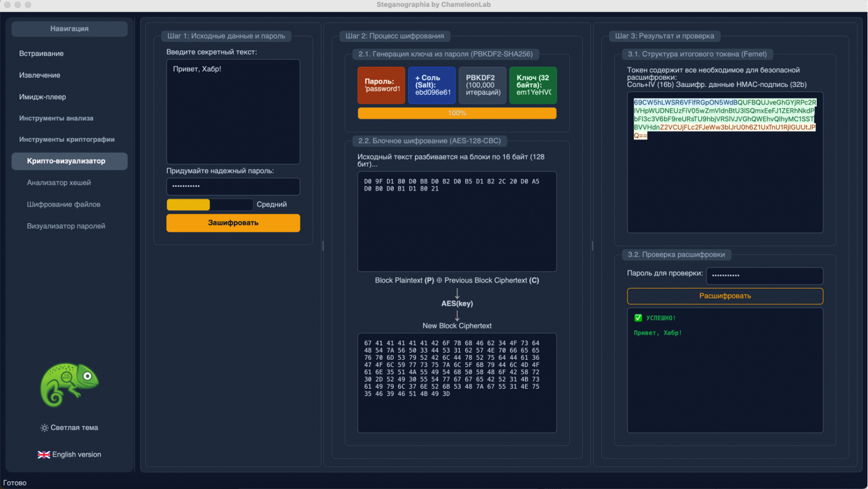Click the gray PBKDF2 iterations block

[x=482, y=85]
